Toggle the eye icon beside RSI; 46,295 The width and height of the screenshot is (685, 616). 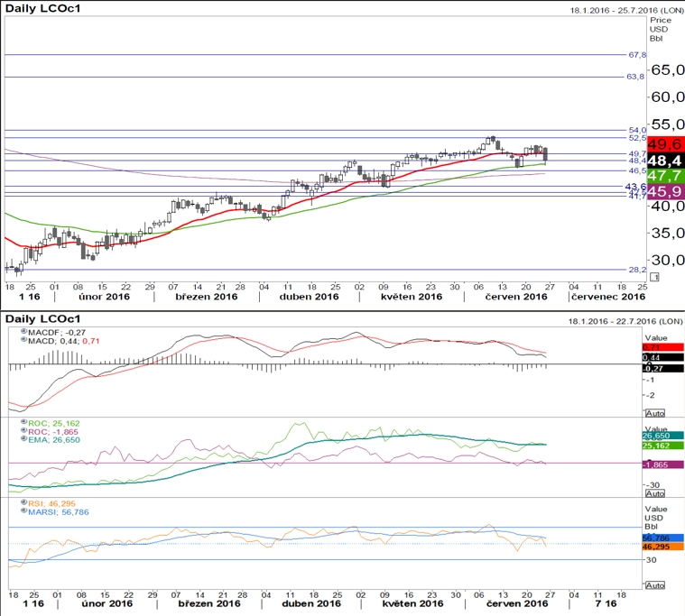(24, 502)
